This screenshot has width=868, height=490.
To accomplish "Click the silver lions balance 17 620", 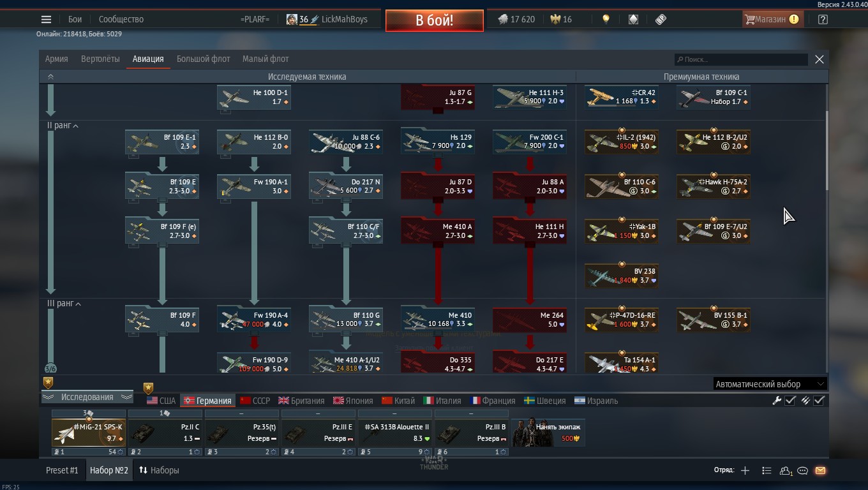I will tap(516, 19).
